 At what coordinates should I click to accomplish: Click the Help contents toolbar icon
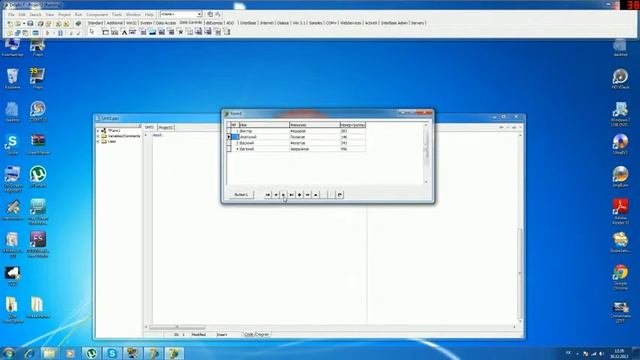pos(78,24)
